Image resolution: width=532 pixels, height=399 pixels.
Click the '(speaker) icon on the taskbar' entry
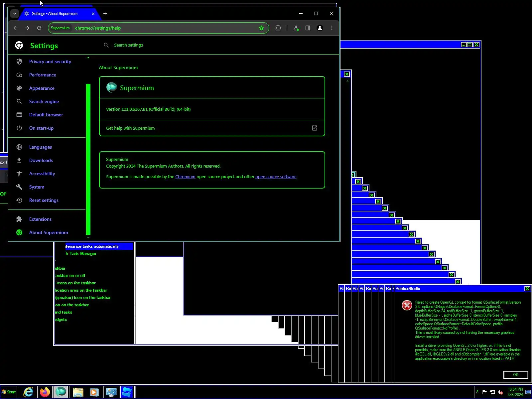[x=83, y=298]
